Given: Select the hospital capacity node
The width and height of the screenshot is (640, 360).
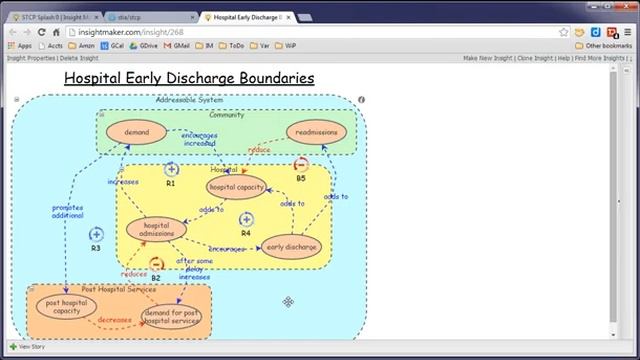Looking at the screenshot, I should 237,187.
